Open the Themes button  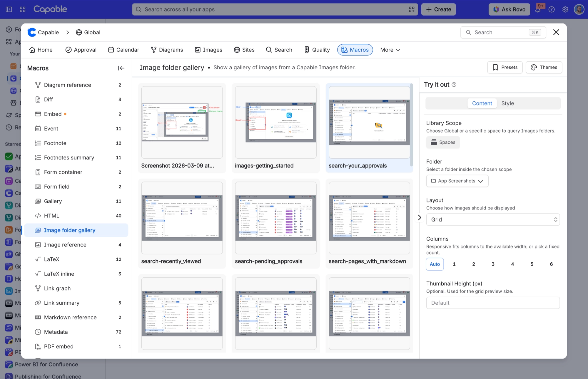(x=544, y=67)
